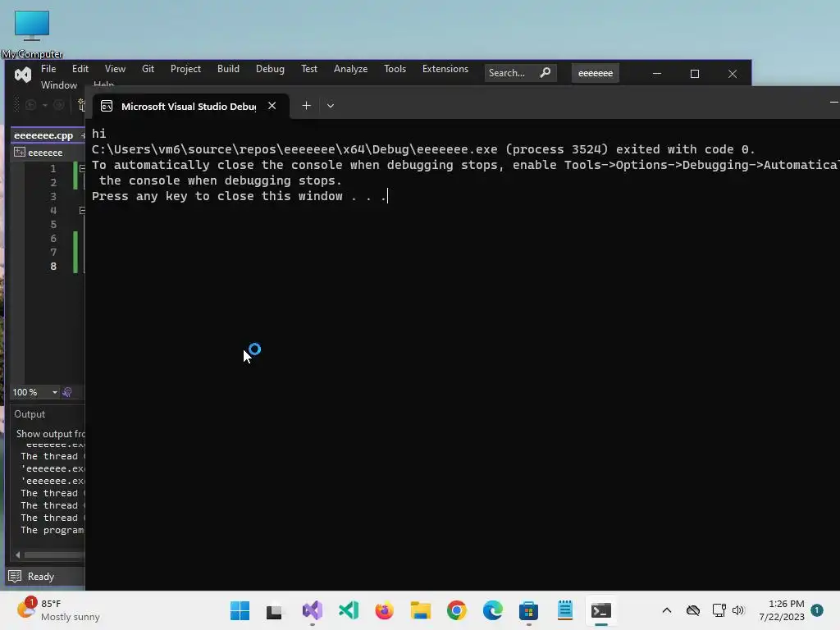Open the Extensions menu
The image size is (840, 630).
445,69
